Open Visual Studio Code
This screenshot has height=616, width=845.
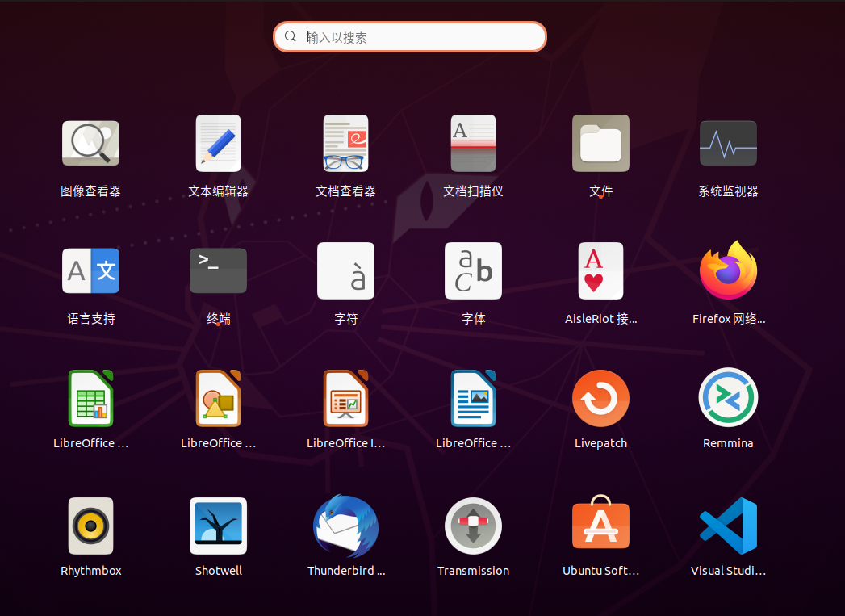pos(728,526)
